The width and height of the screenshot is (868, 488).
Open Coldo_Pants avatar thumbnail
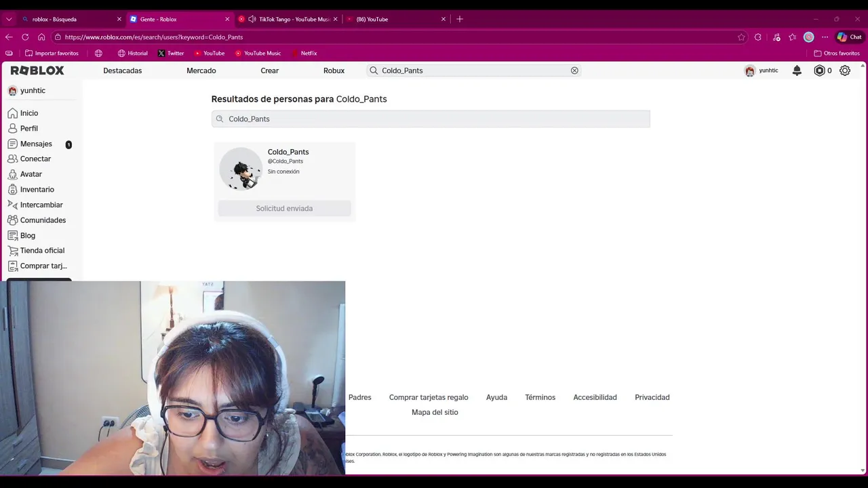241,169
